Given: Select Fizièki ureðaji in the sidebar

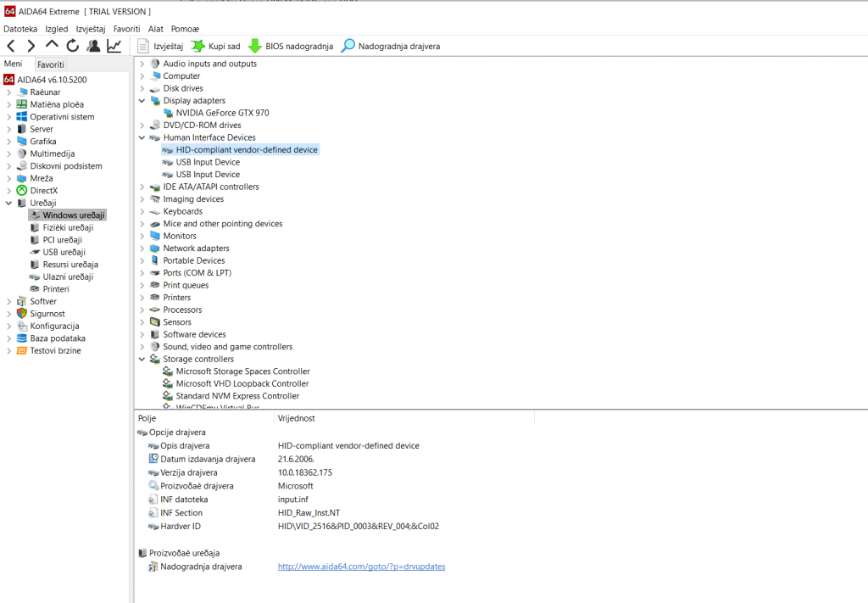Looking at the screenshot, I should (61, 227).
